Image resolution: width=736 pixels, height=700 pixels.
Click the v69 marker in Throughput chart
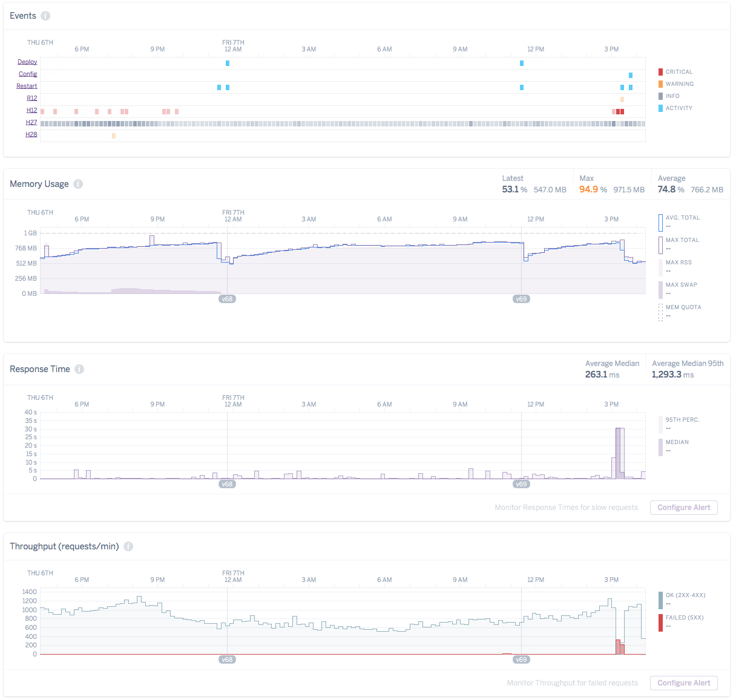pos(521,659)
